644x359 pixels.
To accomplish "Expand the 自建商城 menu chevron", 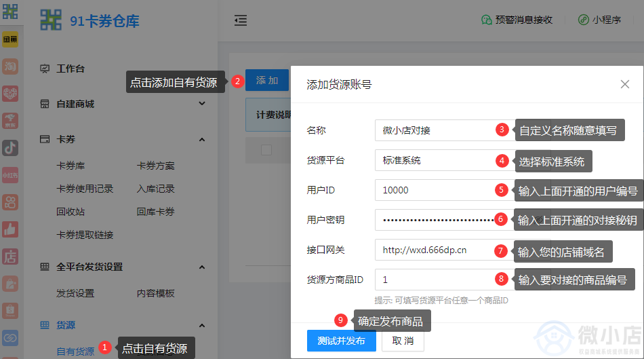I will [201, 104].
